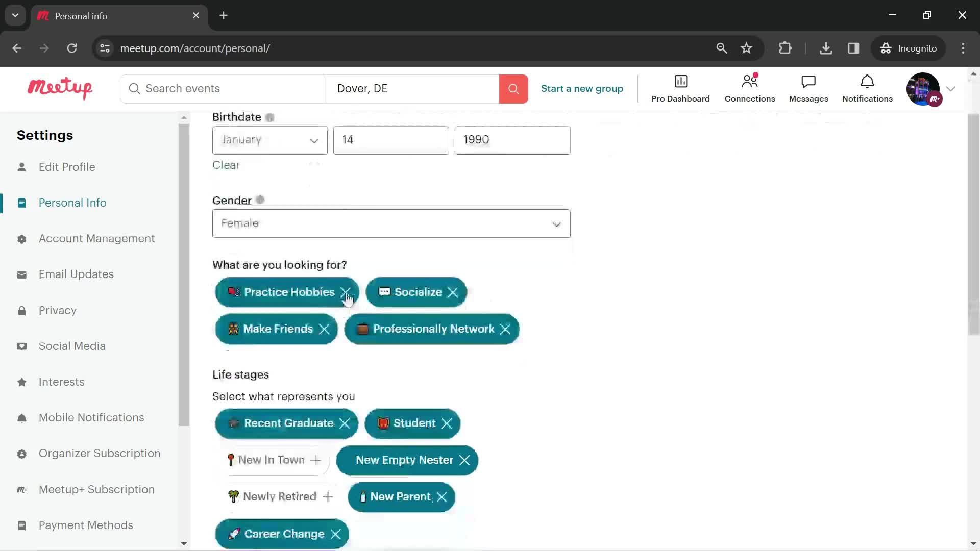Screen dimensions: 980x551
Task: Open Pro Dashboard panel
Action: (x=680, y=88)
